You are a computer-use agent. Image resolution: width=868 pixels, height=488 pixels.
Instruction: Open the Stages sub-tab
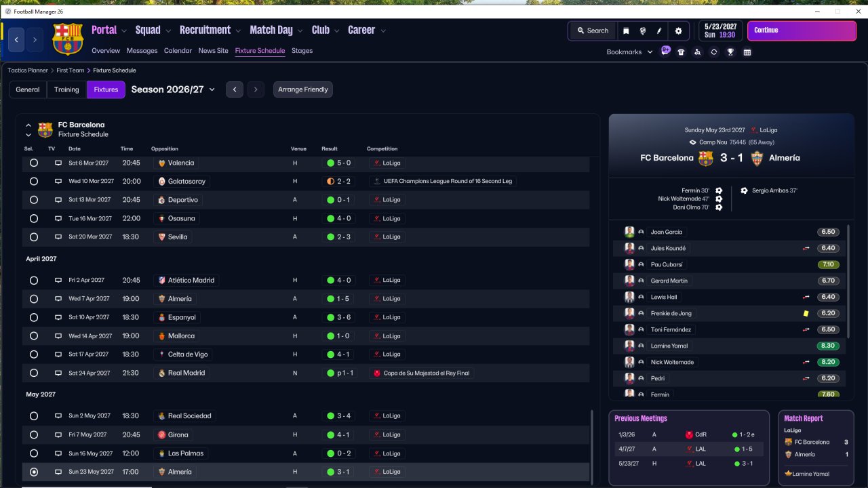click(x=302, y=51)
